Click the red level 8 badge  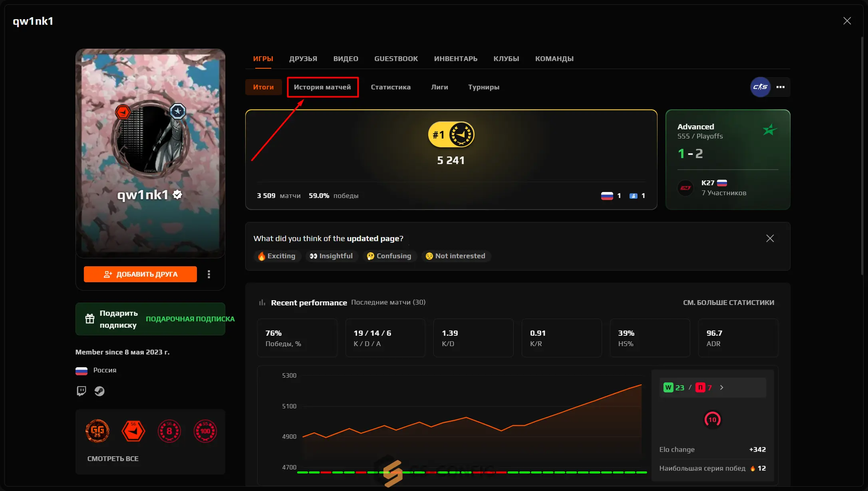tap(169, 431)
